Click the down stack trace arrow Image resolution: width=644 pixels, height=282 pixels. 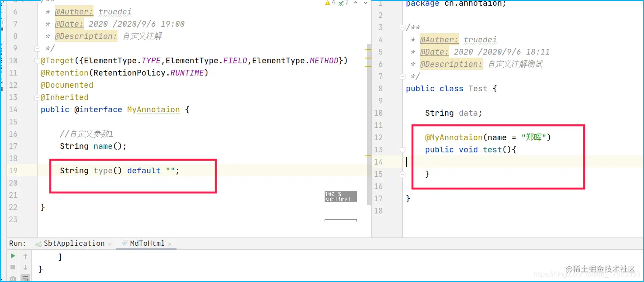point(25,267)
